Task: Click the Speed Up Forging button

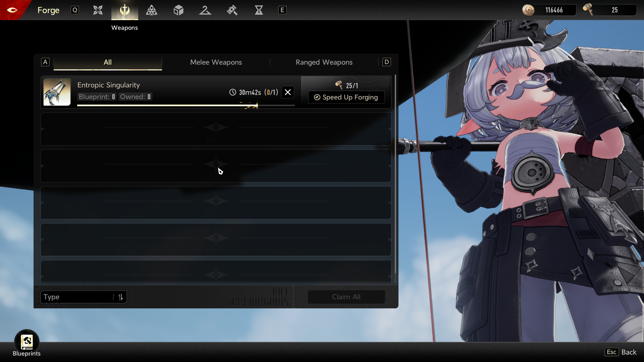Action: [x=346, y=97]
